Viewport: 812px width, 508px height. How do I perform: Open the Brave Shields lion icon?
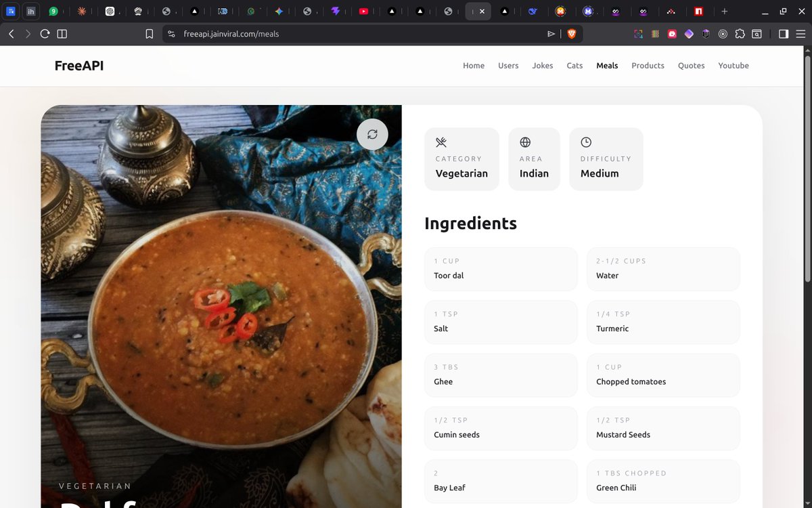click(571, 34)
